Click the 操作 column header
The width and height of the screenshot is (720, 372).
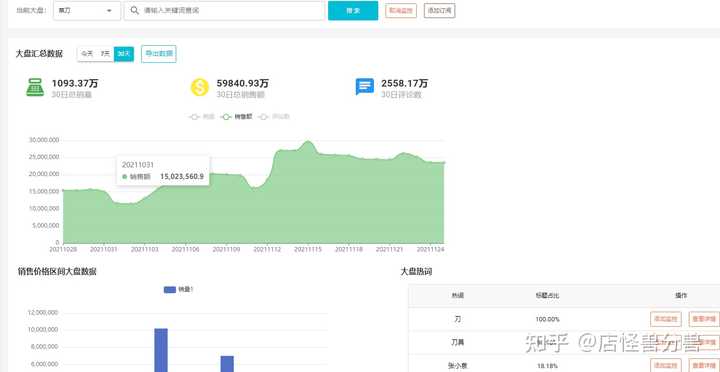pyautogui.click(x=681, y=296)
